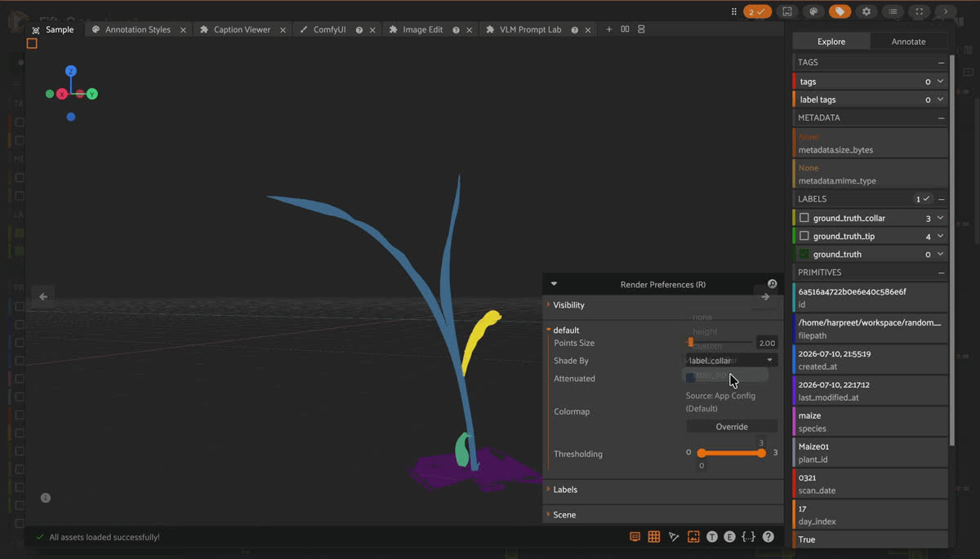The image size is (980, 559).
Task: Click the blue Z axis gizmo handle
Action: 71,71
